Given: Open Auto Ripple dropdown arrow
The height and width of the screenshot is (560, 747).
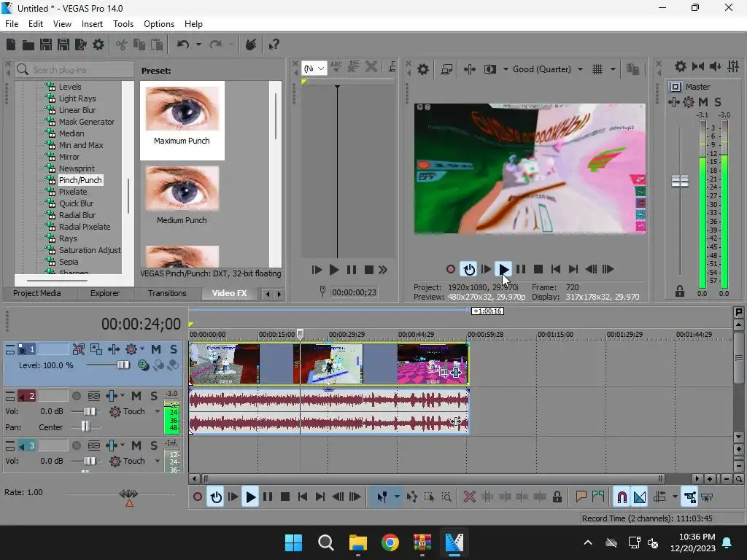Looking at the screenshot, I should coord(675,497).
